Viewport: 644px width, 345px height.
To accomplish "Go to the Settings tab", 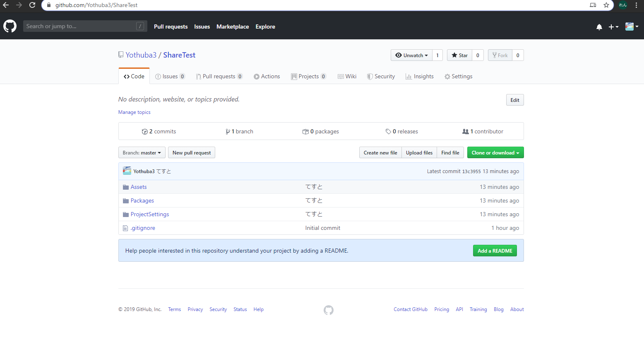I will [x=458, y=77].
